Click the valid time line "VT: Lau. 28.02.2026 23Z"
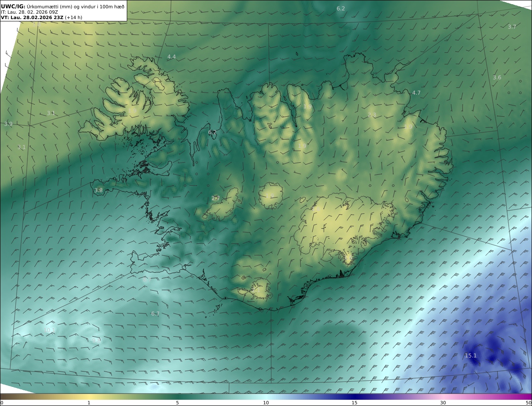Viewport: 532px width, 406px height. (x=32, y=18)
